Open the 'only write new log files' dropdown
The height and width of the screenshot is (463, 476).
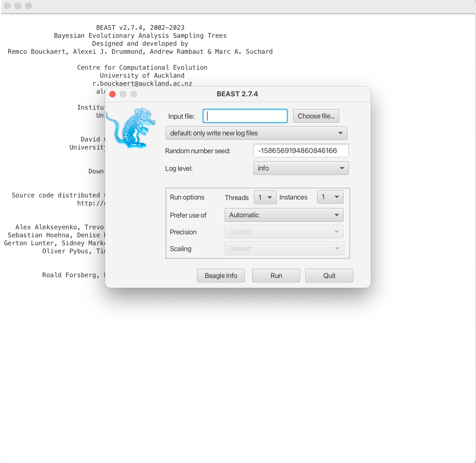(256, 133)
